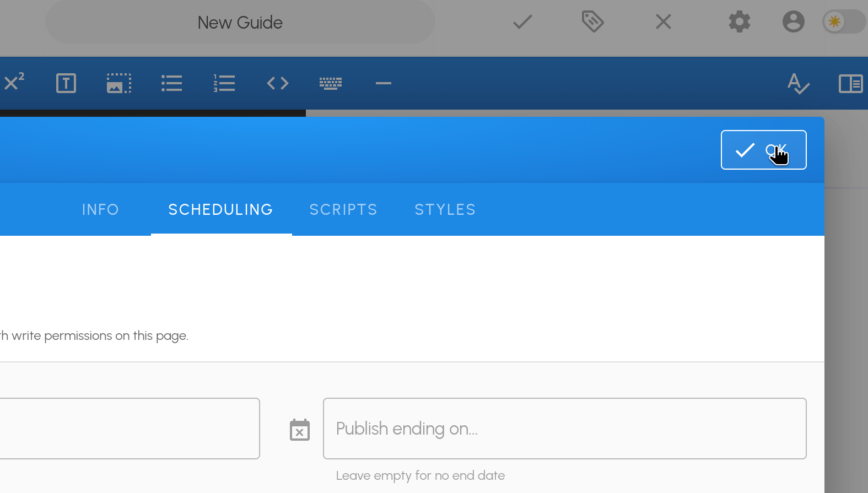The height and width of the screenshot is (493, 868).
Task: Insert a horizontal rule line
Action: (x=384, y=83)
